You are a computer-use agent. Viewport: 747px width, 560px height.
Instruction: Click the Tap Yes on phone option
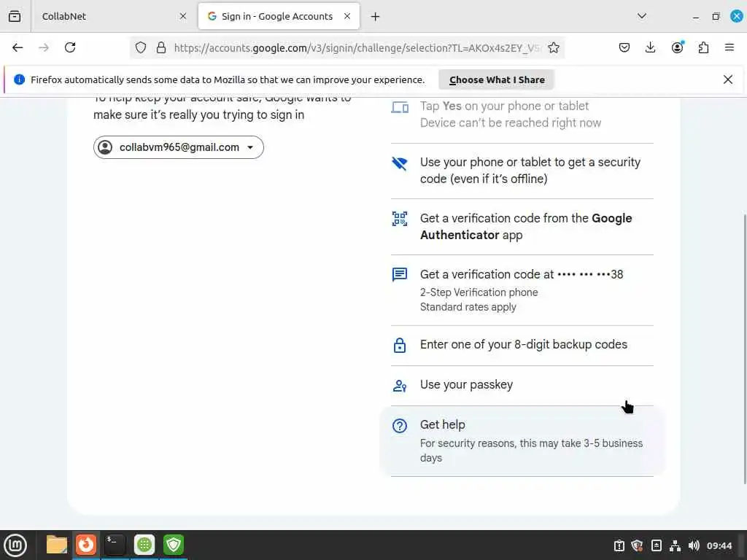point(522,114)
